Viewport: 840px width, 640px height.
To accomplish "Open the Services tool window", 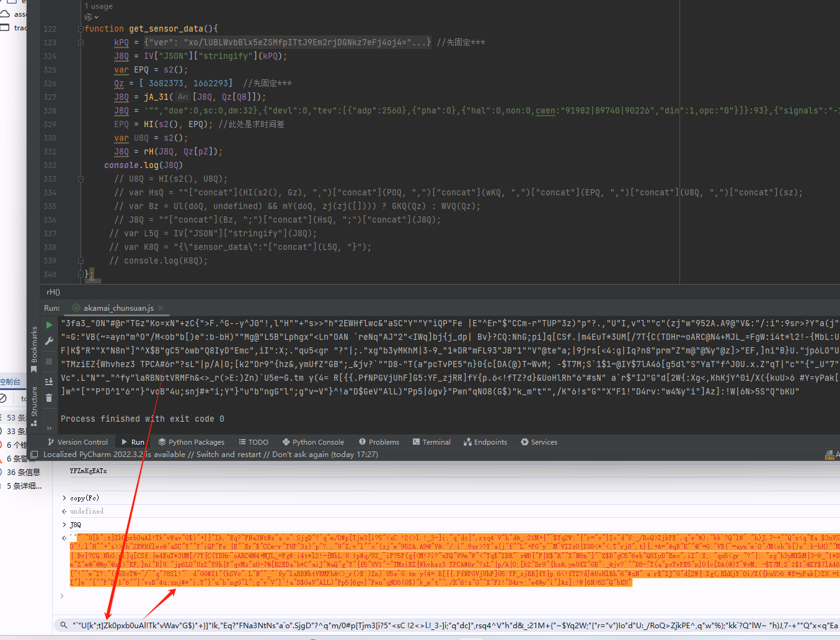I will tap(539, 442).
